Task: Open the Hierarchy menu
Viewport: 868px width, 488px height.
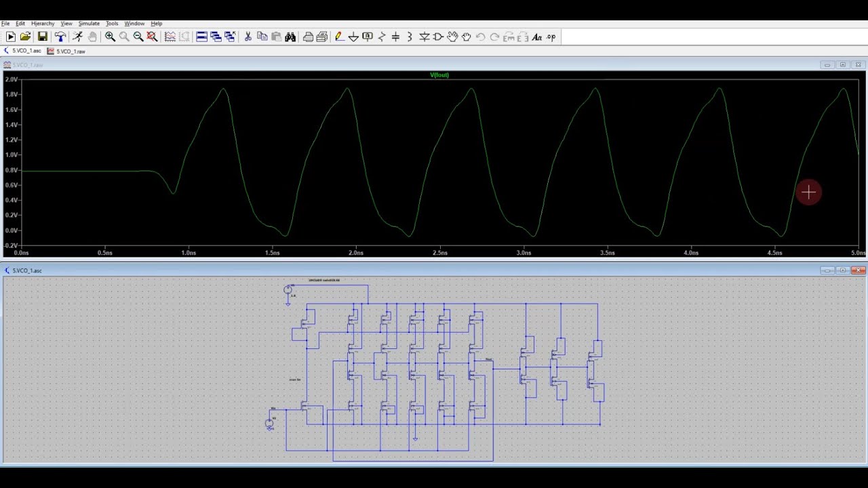Action: coord(43,23)
